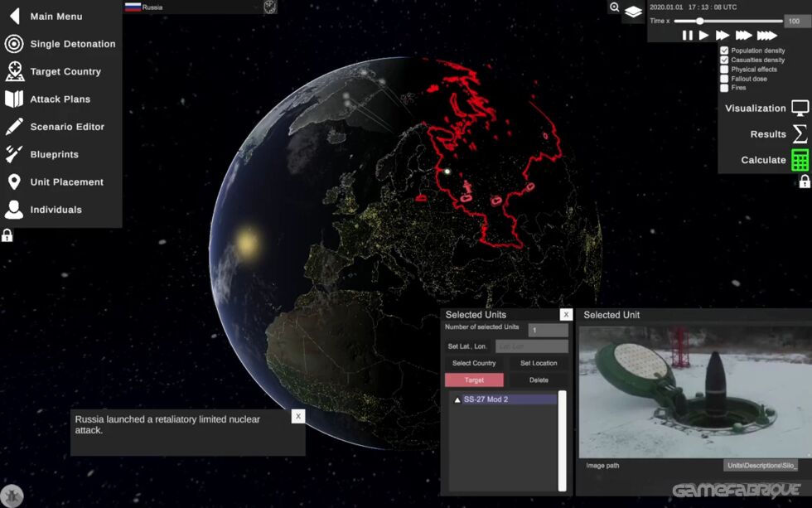Dismiss the Russia retaliatory attack message
Viewport: 812px width, 508px height.
[x=297, y=416]
